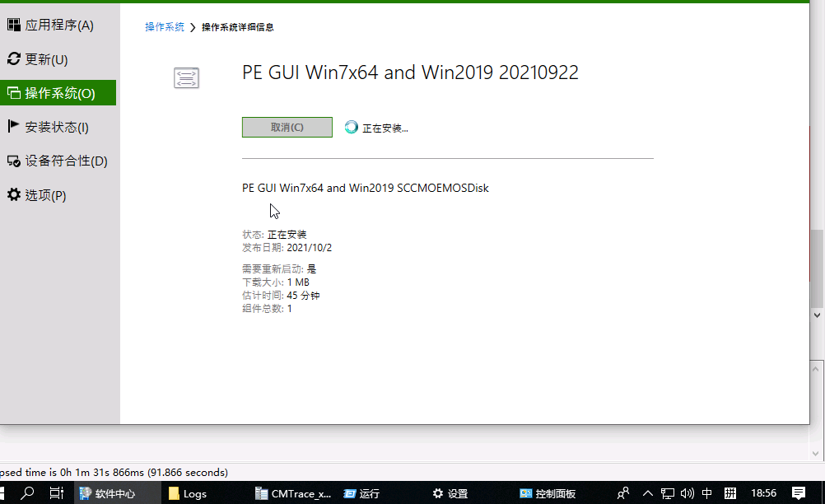
Task: Click the 下载大小 1 MB line
Action: pyautogui.click(x=276, y=282)
